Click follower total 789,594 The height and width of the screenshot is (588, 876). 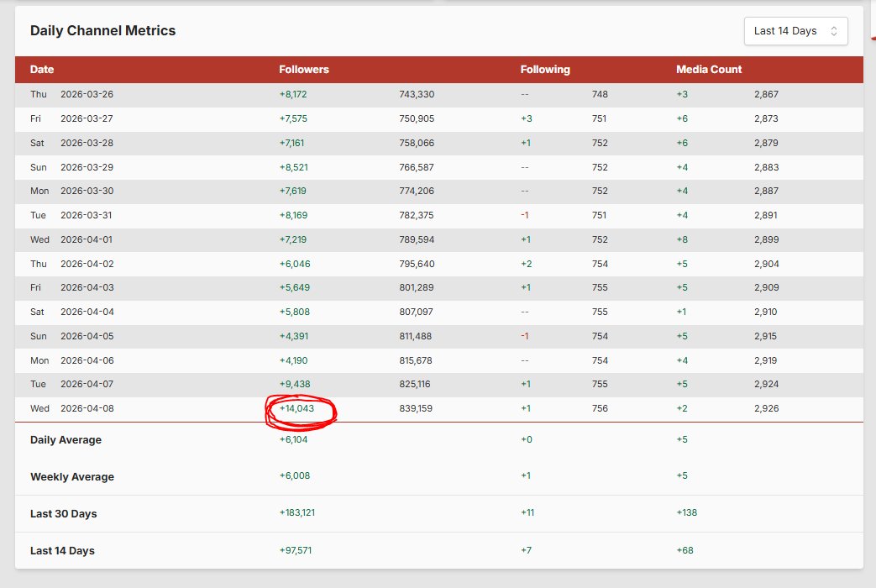(x=417, y=239)
